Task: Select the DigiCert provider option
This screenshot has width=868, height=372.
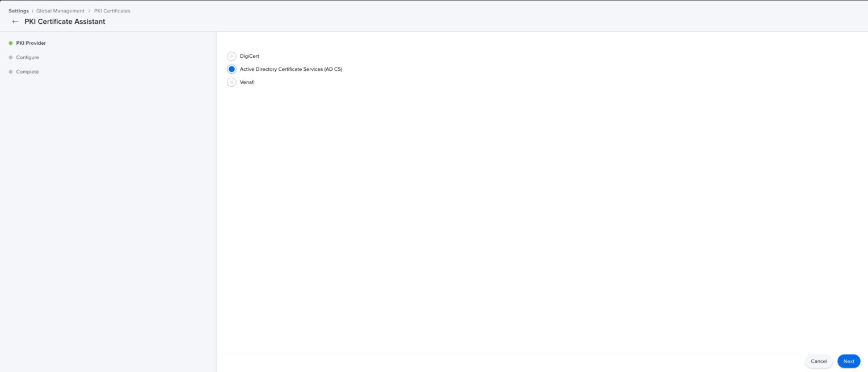Action: click(231, 56)
